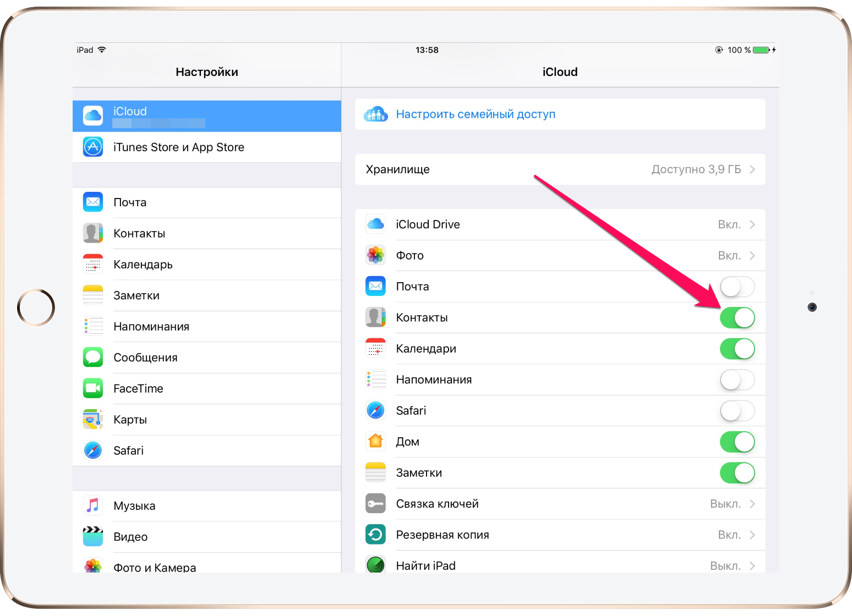This screenshot has width=852, height=616.
Task: Tap the Календарь icon in sidebar
Action: coord(93,264)
